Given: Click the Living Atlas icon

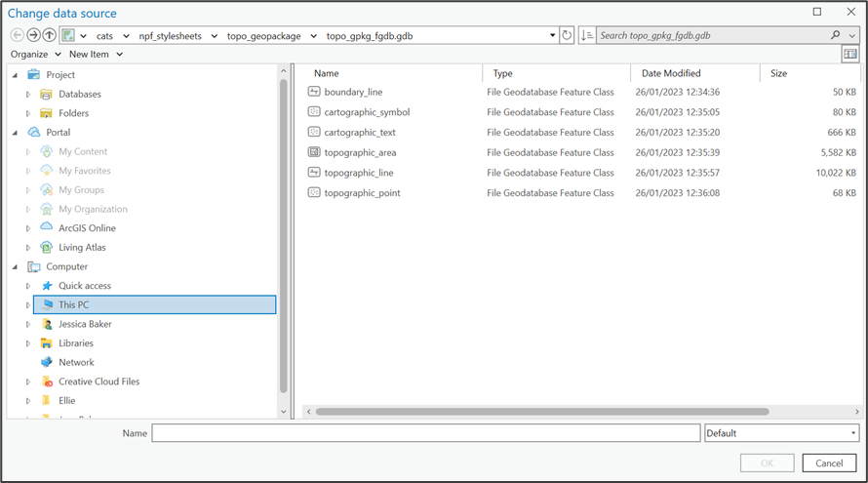Looking at the screenshot, I should pos(47,247).
